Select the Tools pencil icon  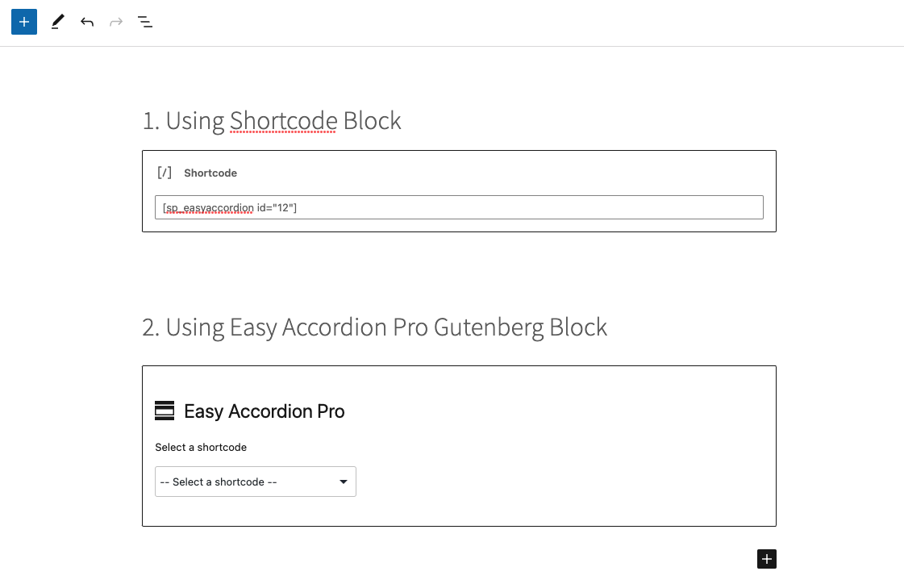[x=56, y=22]
